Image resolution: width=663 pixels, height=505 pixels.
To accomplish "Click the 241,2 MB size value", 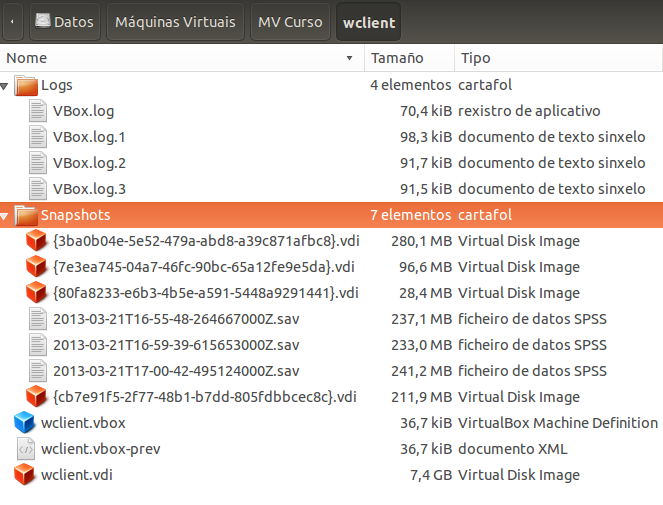I will tap(422, 371).
